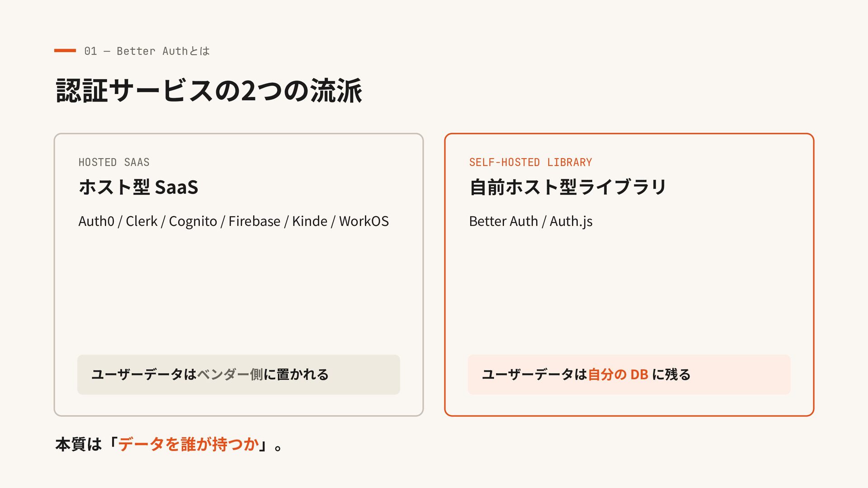Click 'Cognito' in the vendor list
The width and height of the screenshot is (868, 488).
[x=193, y=221]
